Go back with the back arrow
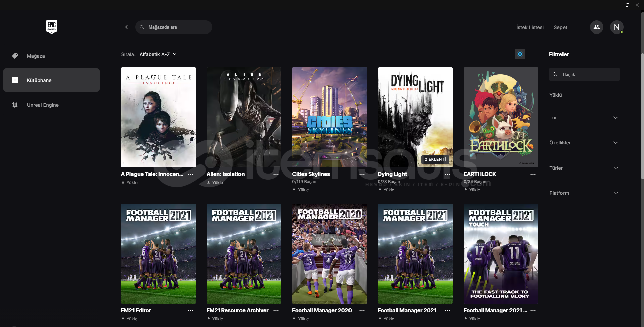 click(x=126, y=27)
